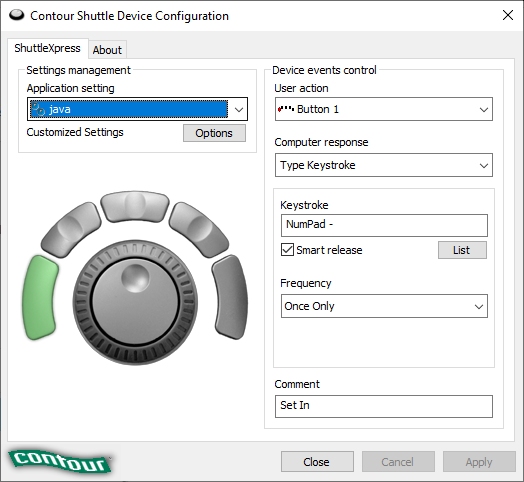Click the Contour logo at bottom
This screenshot has width=524, height=482.
click(59, 462)
